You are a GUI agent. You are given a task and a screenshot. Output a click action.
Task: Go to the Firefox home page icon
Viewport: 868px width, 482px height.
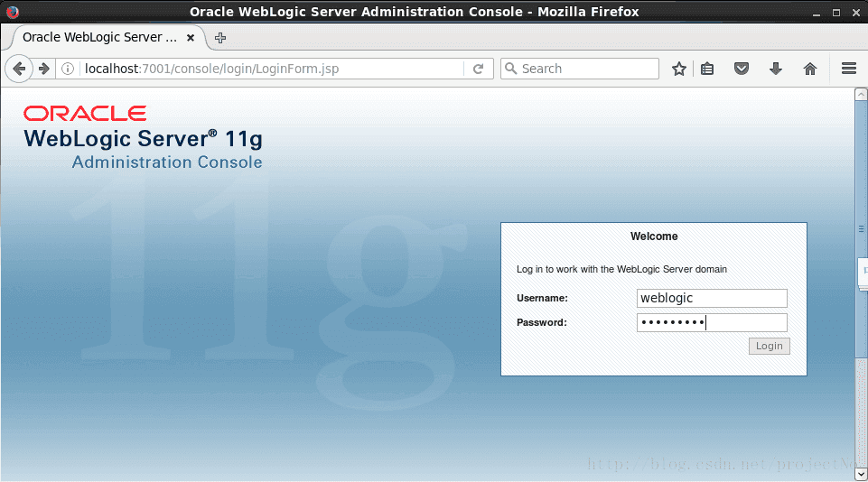click(810, 69)
